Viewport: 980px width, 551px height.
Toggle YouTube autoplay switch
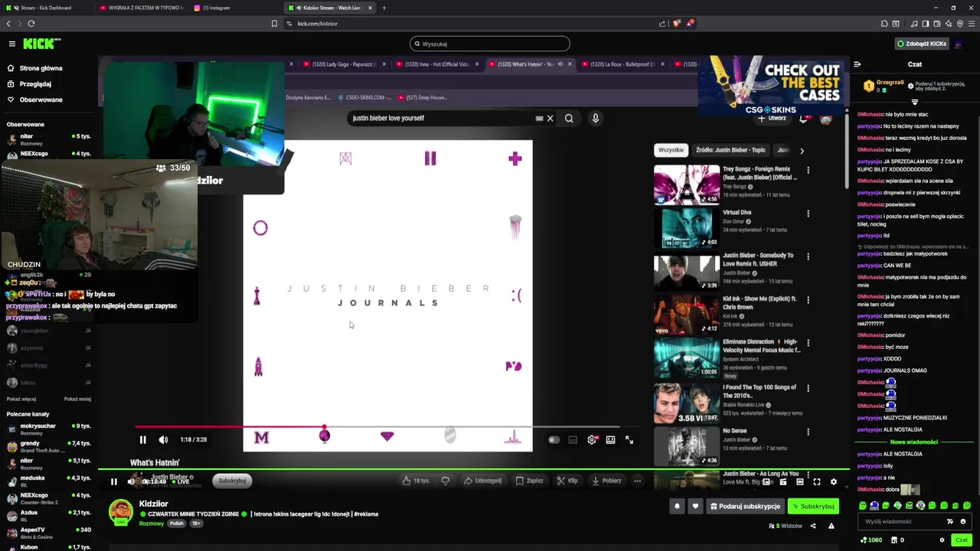554,440
